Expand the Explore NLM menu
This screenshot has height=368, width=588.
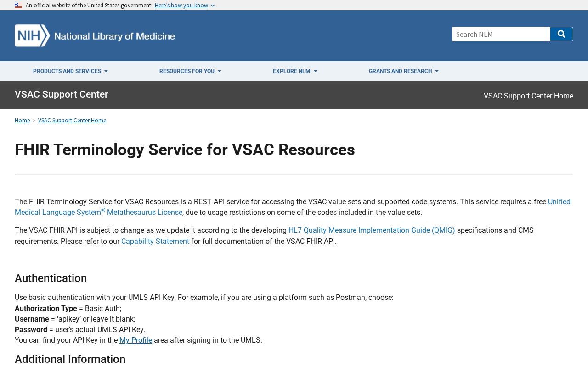pos(295,71)
